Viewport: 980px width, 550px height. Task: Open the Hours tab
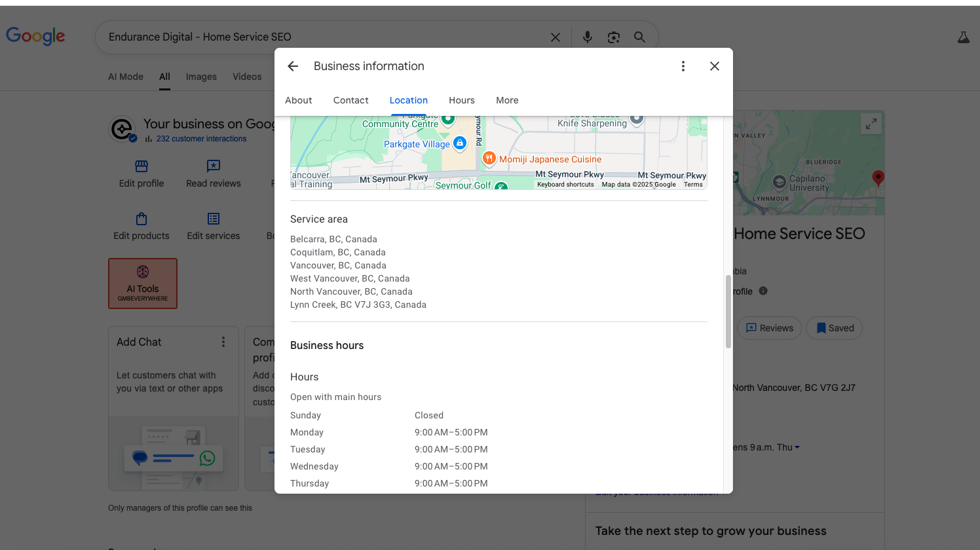[x=462, y=100]
